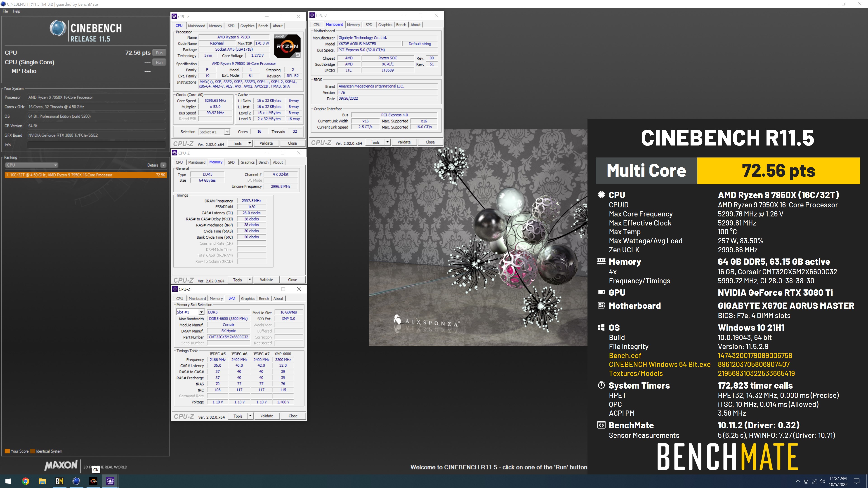
Task: Open File Explorer from the taskbar
Action: pyautogui.click(x=42, y=481)
